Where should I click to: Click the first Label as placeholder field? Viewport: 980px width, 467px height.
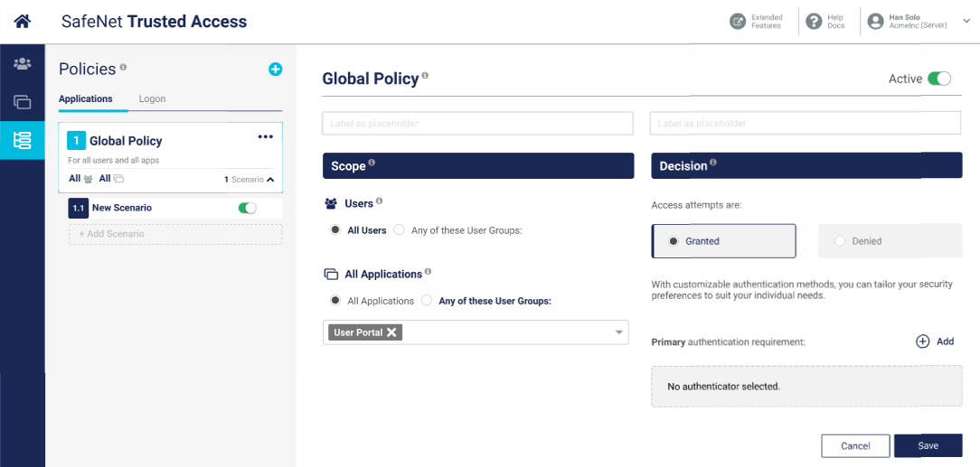pos(477,123)
